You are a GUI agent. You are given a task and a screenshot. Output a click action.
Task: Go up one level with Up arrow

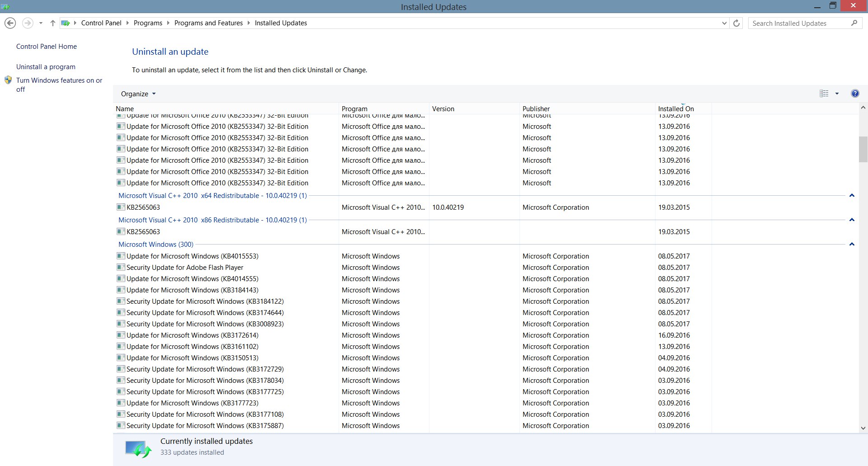click(52, 23)
